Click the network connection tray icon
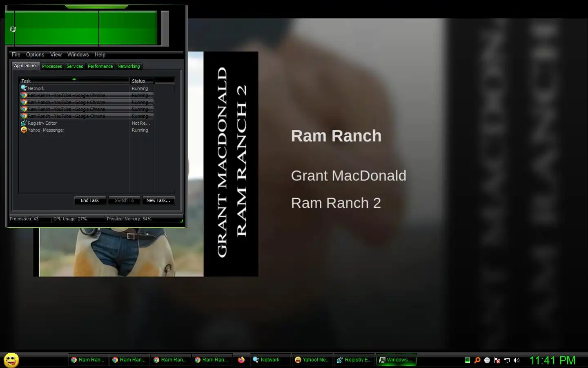This screenshot has width=588, height=368. (507, 360)
